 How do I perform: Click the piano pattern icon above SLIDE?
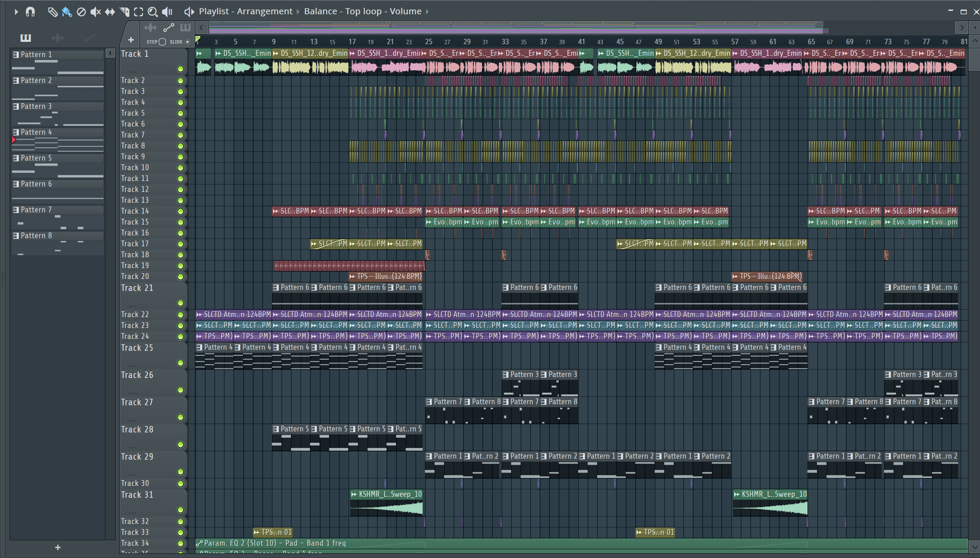(185, 27)
